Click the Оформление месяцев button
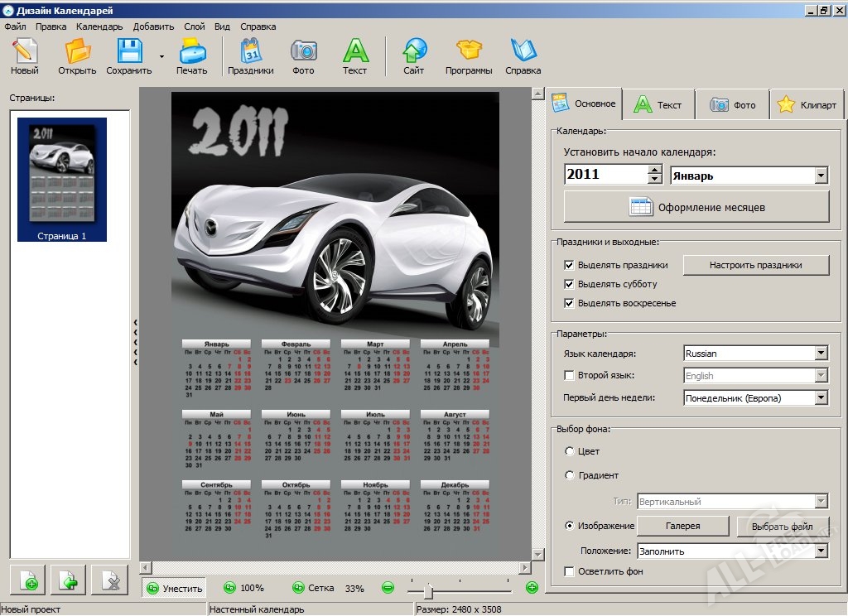Image resolution: width=848 pixels, height=616 pixels. 696,207
